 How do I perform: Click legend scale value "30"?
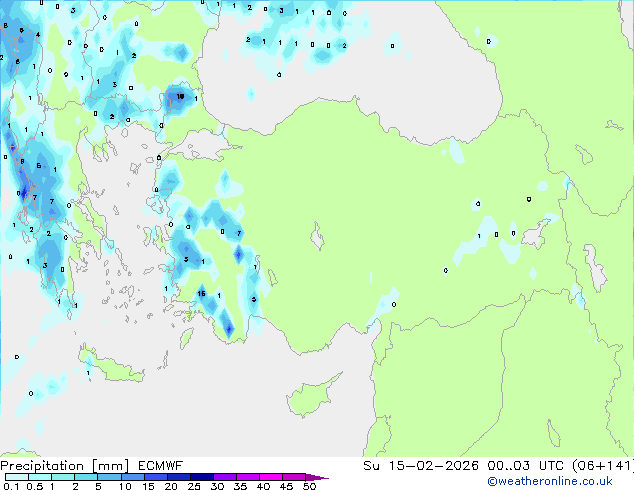pyautogui.click(x=217, y=486)
